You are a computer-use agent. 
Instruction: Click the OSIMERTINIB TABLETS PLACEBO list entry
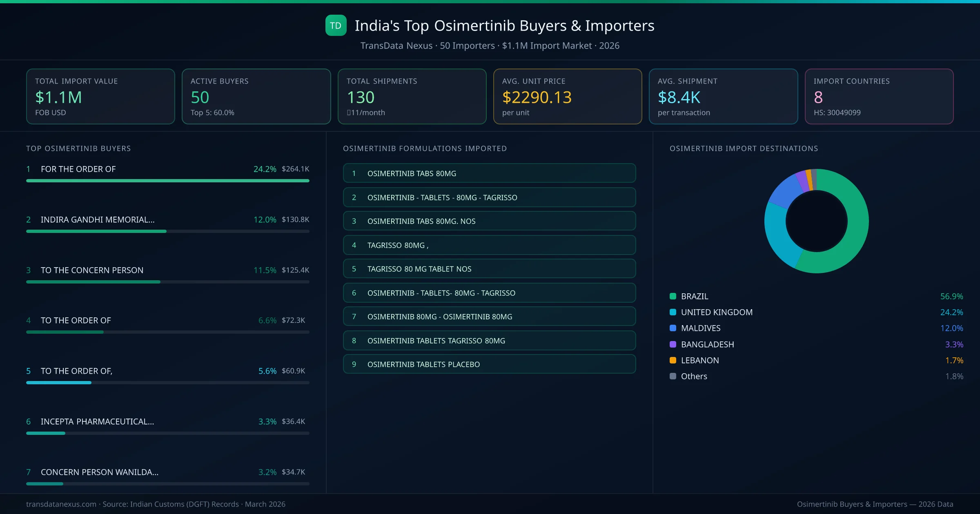(489, 364)
